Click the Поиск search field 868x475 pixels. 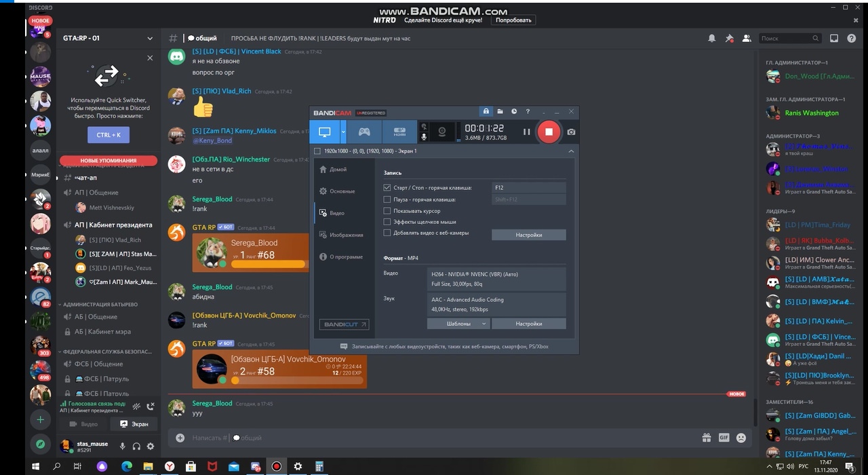790,39
